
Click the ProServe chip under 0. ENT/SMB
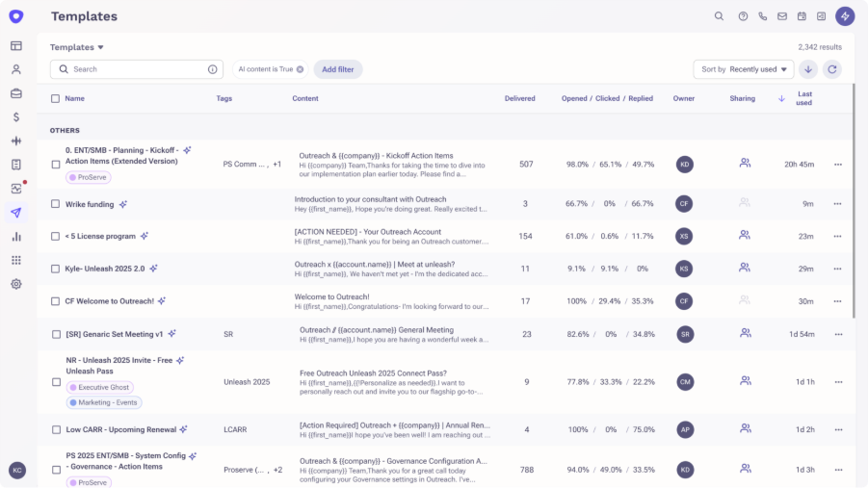[x=89, y=178]
